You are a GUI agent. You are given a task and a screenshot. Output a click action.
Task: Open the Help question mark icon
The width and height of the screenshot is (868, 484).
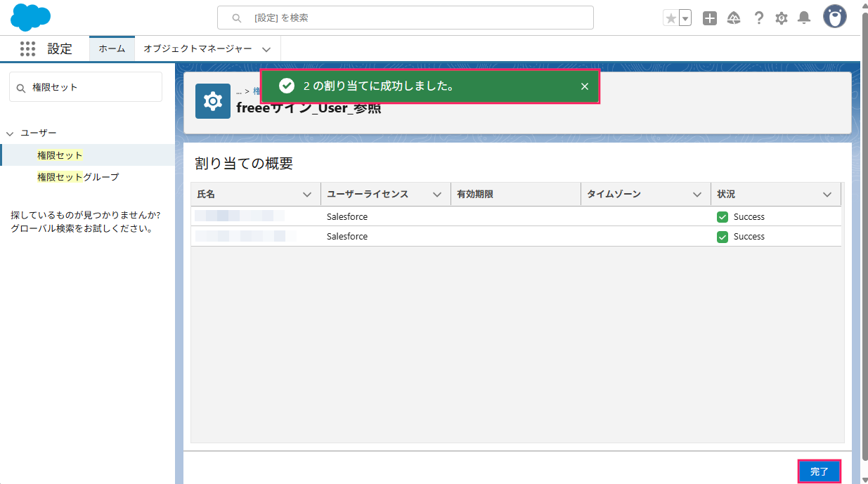click(x=758, y=18)
